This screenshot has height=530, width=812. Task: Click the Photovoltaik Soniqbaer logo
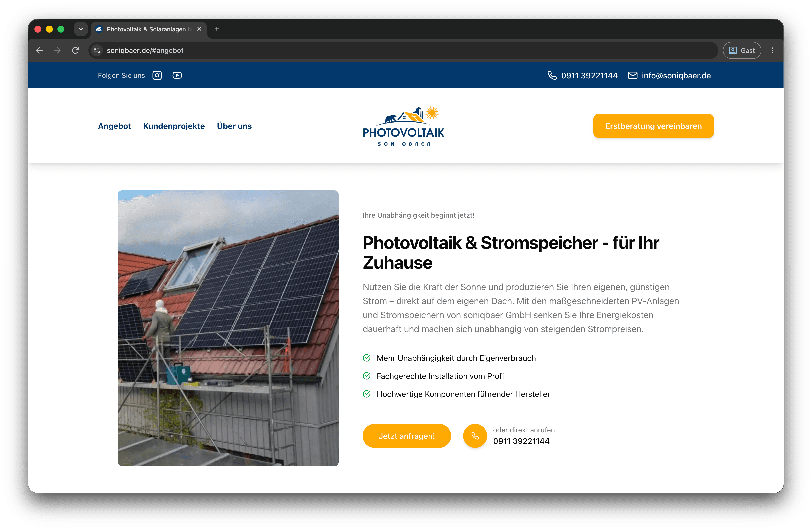tap(404, 126)
